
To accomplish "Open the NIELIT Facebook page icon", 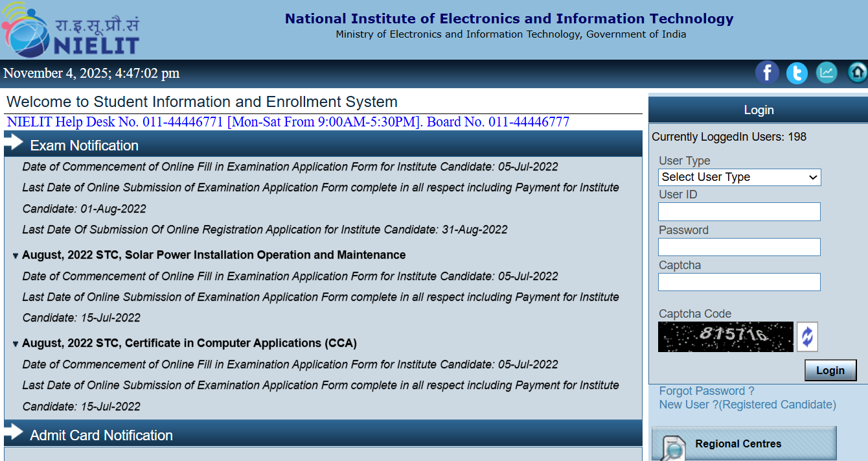I will [767, 73].
